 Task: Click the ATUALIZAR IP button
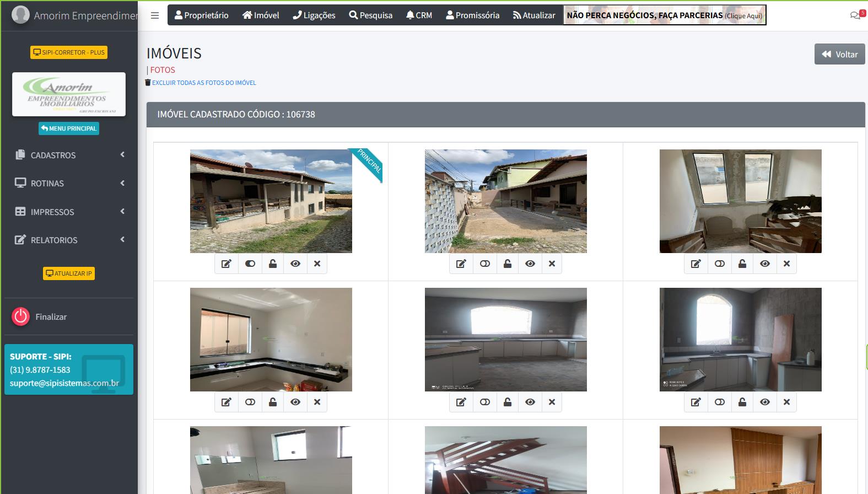[69, 273]
